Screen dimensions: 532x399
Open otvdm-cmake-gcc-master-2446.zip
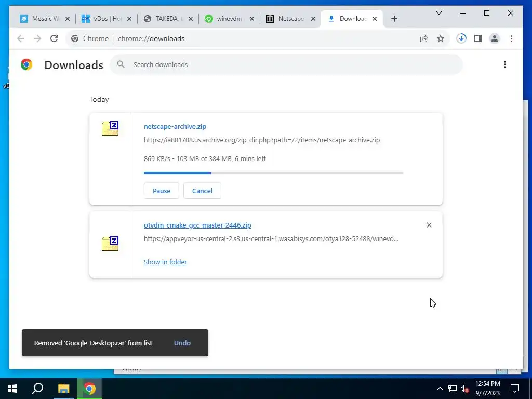(197, 225)
